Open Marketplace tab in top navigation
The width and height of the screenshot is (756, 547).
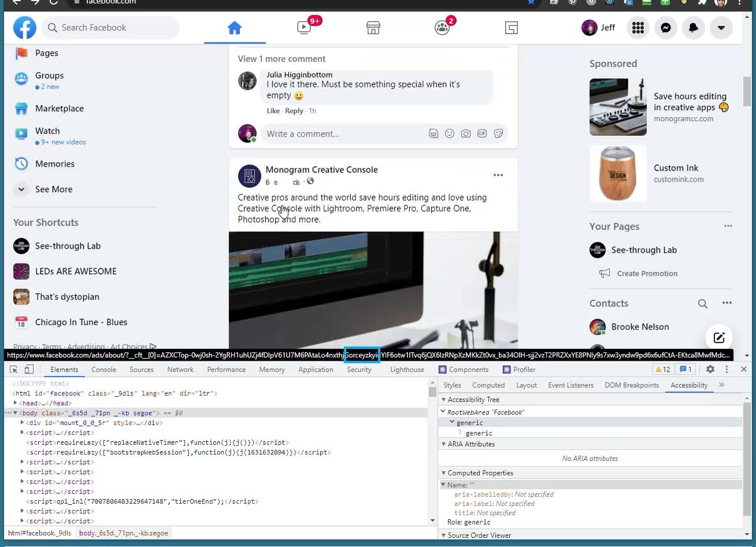(373, 28)
